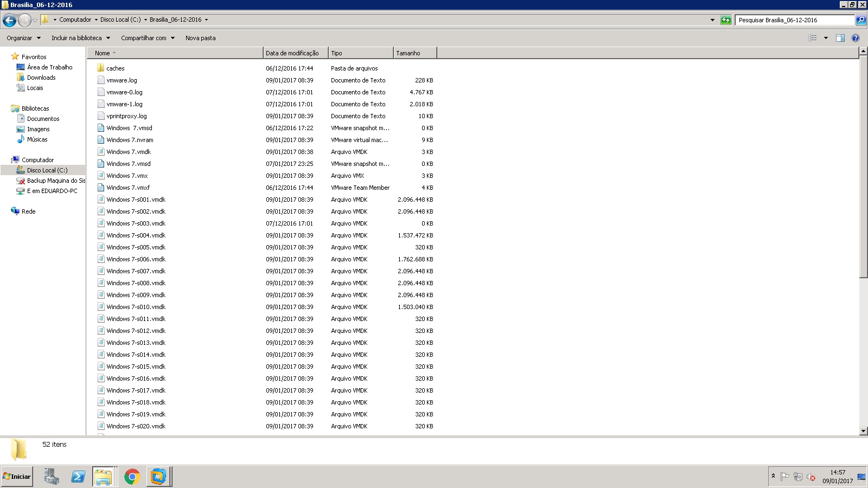Select Favoritos in the navigation pane
The height and width of the screenshot is (488, 868).
point(34,57)
